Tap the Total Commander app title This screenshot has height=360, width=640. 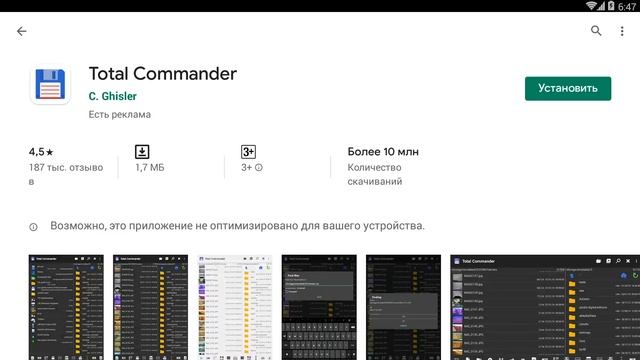(x=162, y=74)
